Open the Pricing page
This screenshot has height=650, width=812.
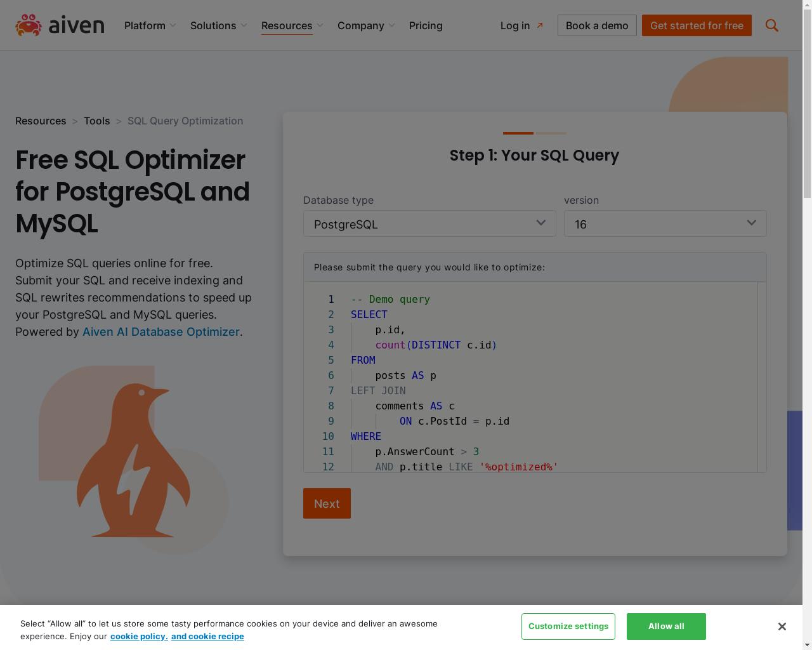(426, 25)
